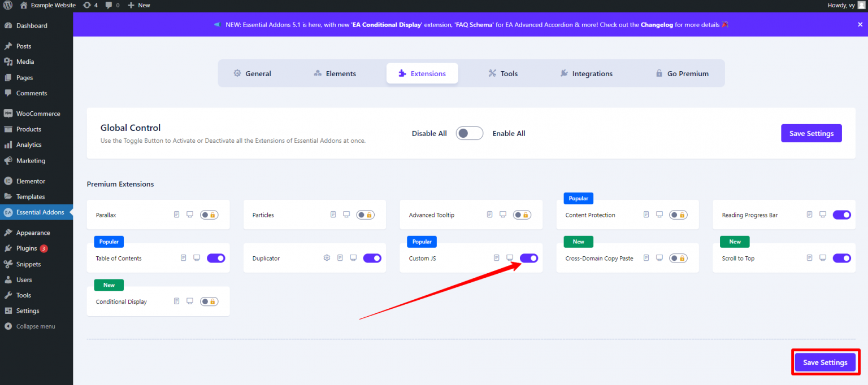
Task: Open the New dropdown in the admin bar
Action: 138,5
